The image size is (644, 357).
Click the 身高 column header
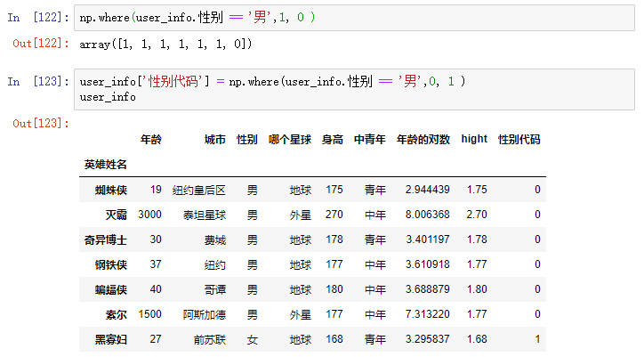pos(333,140)
